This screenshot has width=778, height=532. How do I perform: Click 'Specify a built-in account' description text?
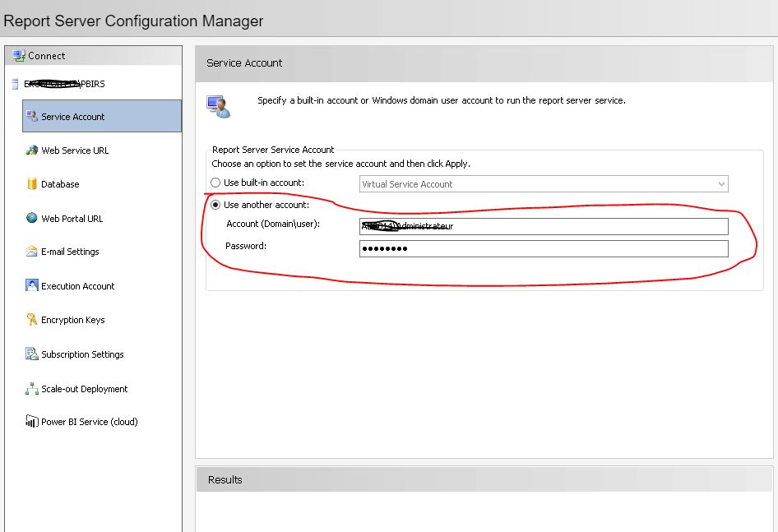442,100
